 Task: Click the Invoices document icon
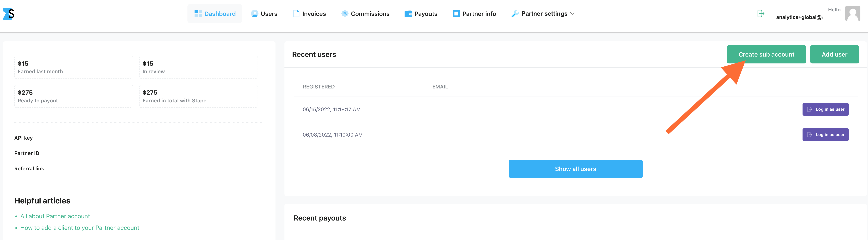pos(296,13)
